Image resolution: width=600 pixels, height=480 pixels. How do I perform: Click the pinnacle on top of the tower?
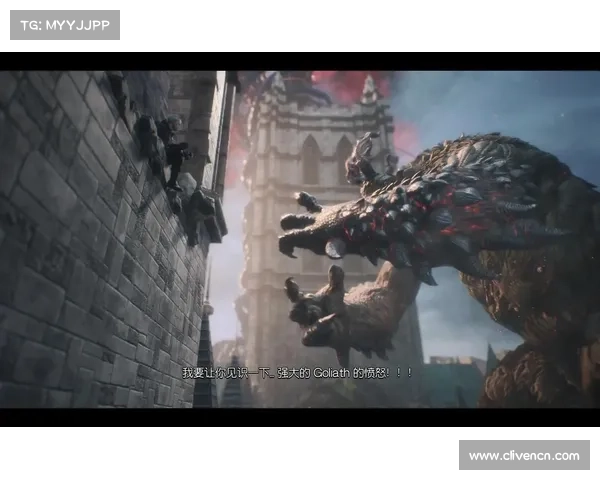[x=370, y=90]
